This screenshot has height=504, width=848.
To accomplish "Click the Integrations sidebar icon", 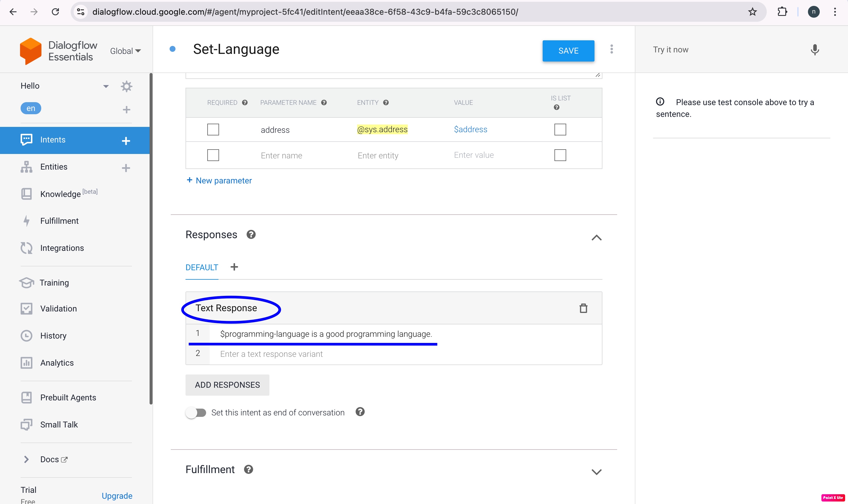I will (x=26, y=248).
